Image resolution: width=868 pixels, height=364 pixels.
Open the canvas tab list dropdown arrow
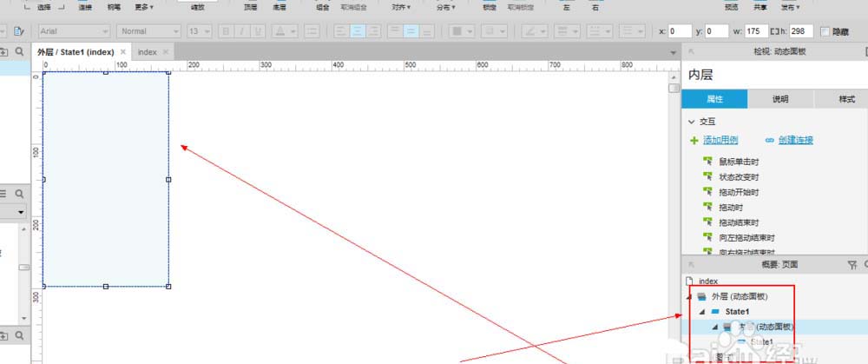pos(674,53)
